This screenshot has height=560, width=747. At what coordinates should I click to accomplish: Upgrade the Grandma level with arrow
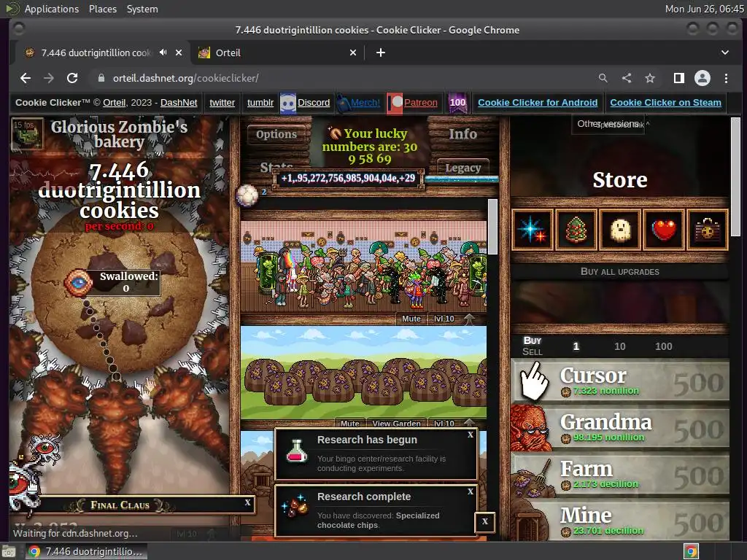[469, 319]
